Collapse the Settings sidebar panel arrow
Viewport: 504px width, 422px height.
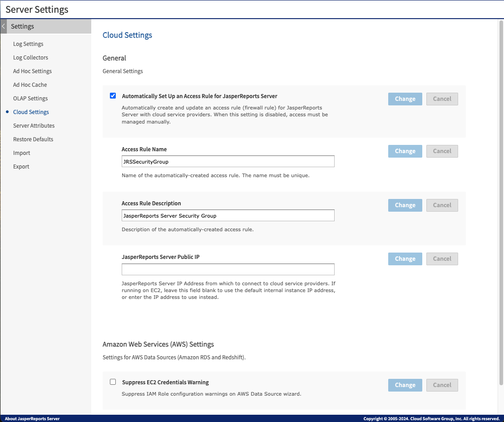[x=4, y=26]
